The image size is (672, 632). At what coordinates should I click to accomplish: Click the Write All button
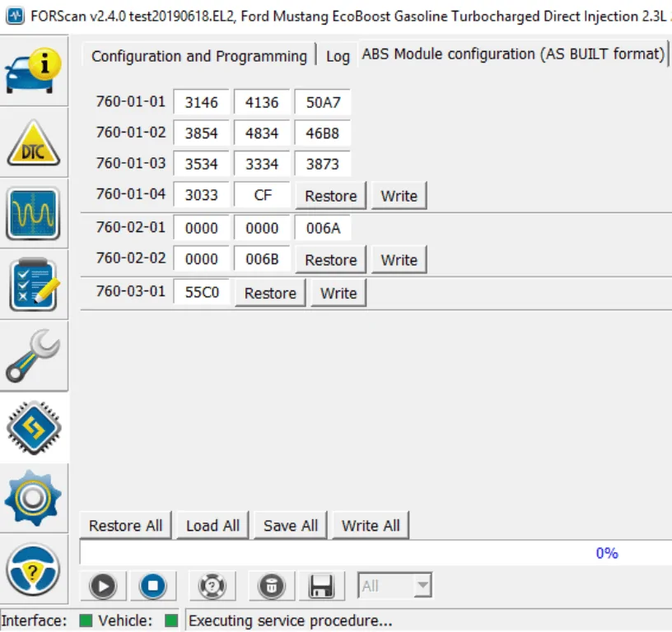[371, 525]
